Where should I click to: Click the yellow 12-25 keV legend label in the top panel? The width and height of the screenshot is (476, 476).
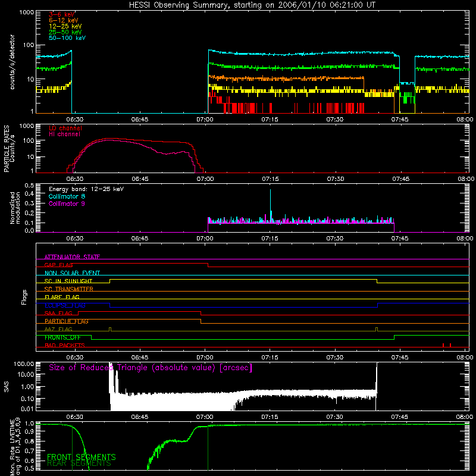coord(65,26)
